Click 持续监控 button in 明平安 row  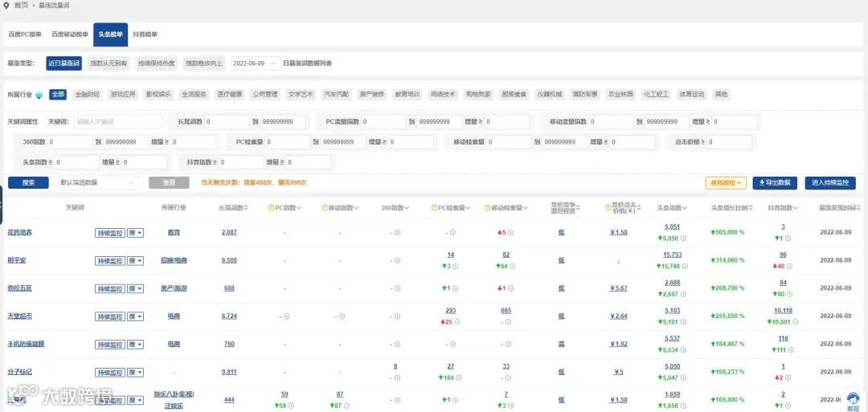[110, 261]
